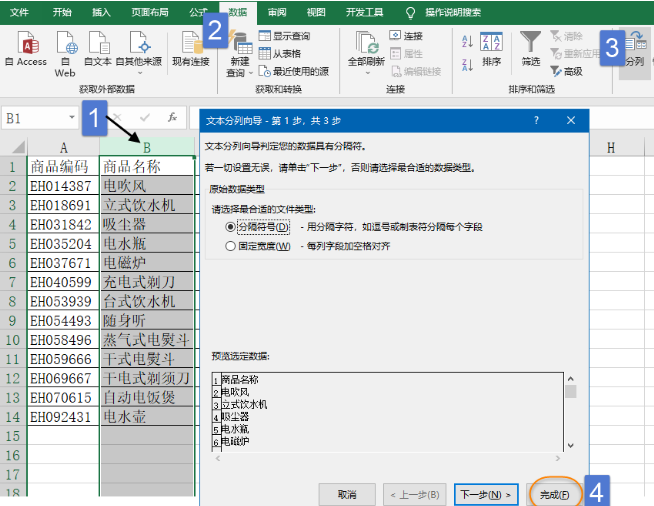The width and height of the screenshot is (654, 506).
Task: Open the lightbulb 操作说明搜索 search
Action: 443,13
